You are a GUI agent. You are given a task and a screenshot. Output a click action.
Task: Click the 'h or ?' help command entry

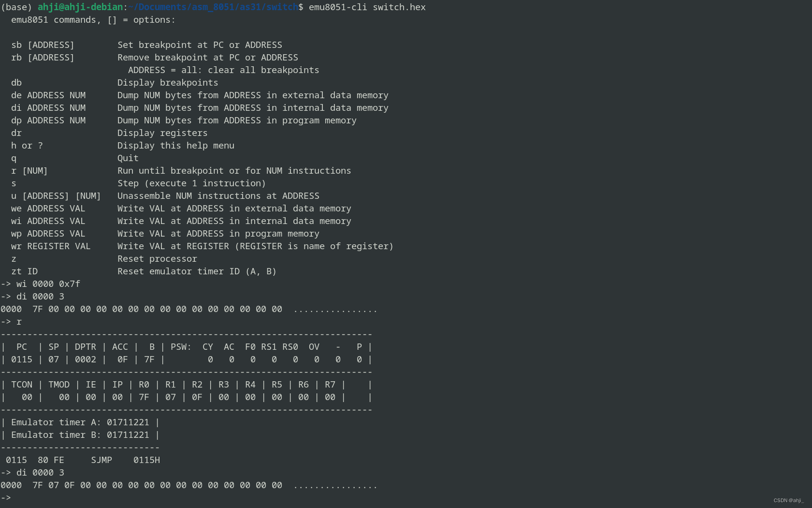coord(27,146)
